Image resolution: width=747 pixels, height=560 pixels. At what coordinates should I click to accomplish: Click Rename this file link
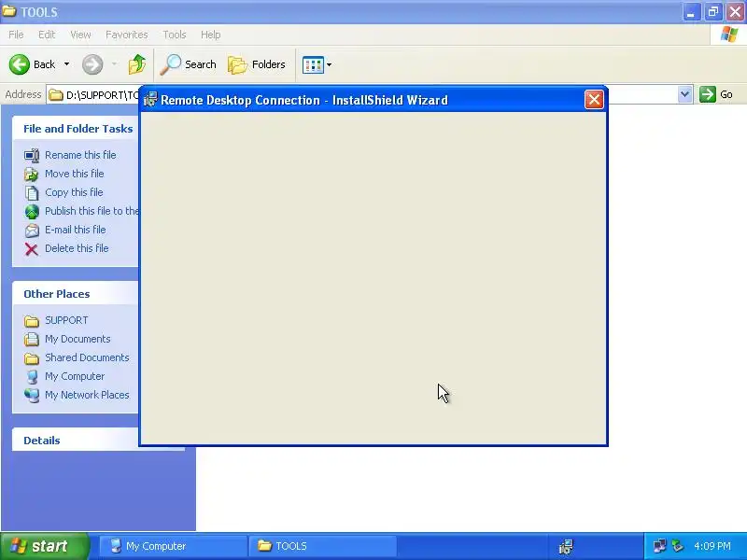pos(80,155)
